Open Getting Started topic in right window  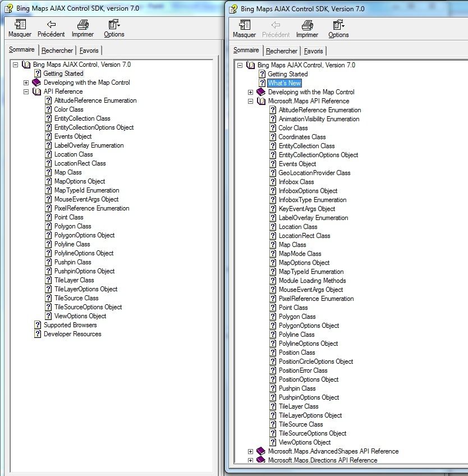coord(288,74)
